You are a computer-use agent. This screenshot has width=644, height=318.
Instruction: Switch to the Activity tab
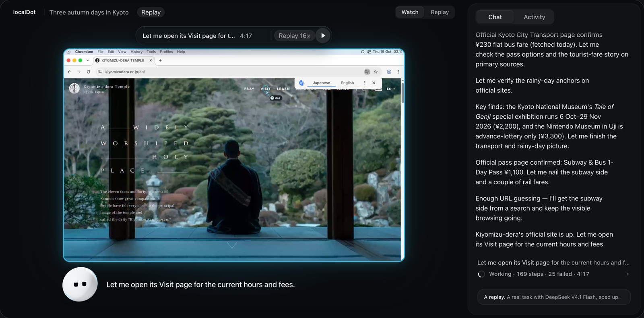tap(534, 17)
